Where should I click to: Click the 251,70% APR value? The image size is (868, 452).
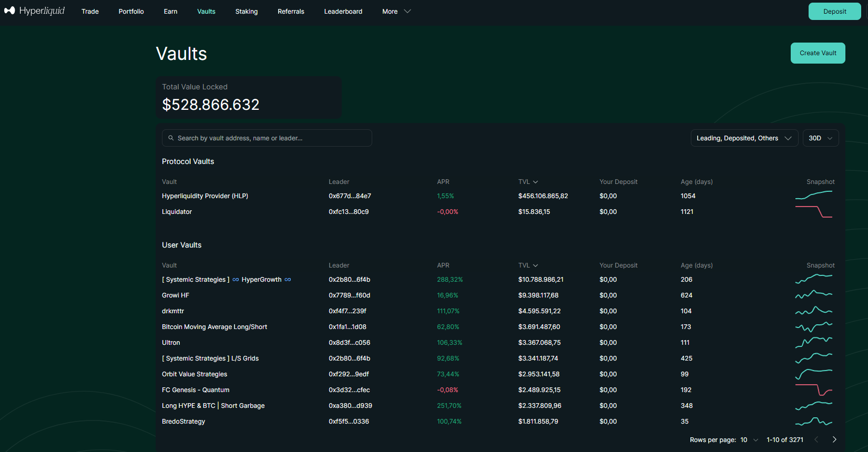point(450,406)
